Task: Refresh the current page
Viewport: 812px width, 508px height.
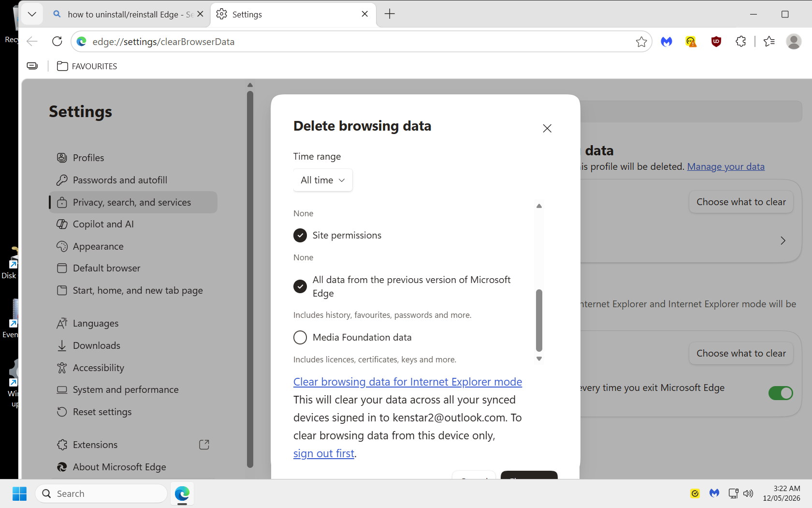Action: 57,42
